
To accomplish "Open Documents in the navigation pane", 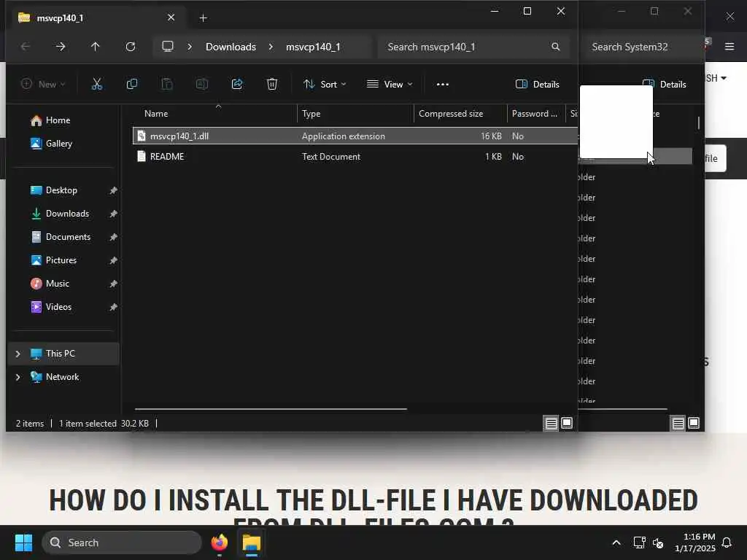I will [68, 237].
